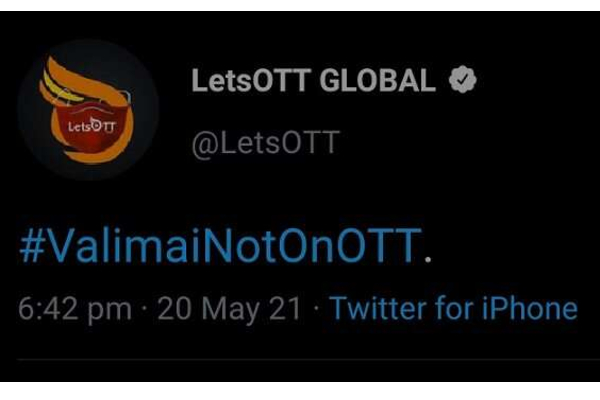Click the 6:42 pm timestamp
Viewport: 600px width, 400px height.
click(x=75, y=308)
